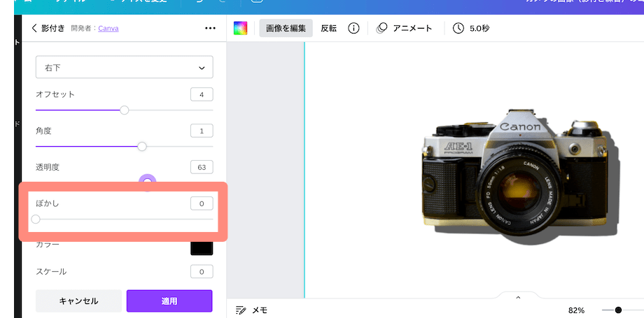Click the 透明度 value field
This screenshot has height=318, width=644.
point(202,167)
